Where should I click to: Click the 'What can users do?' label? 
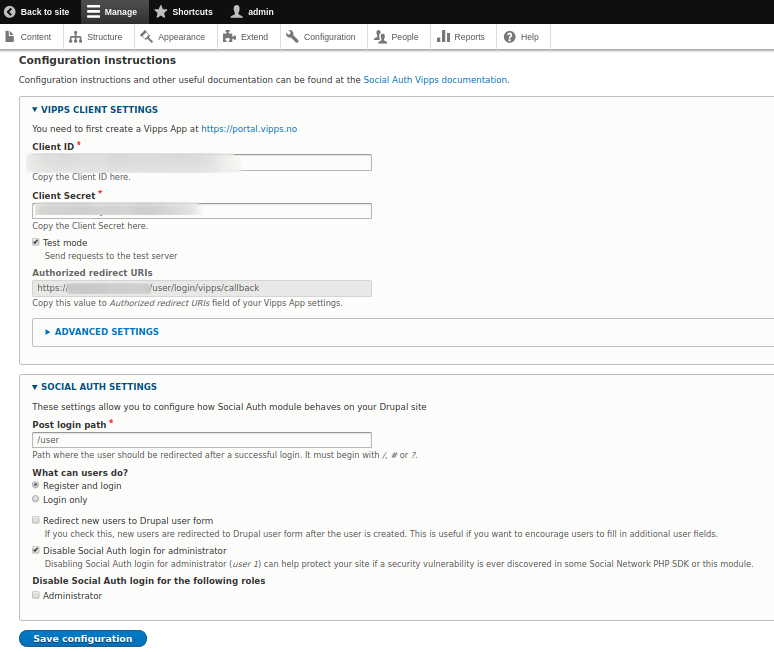click(80, 472)
